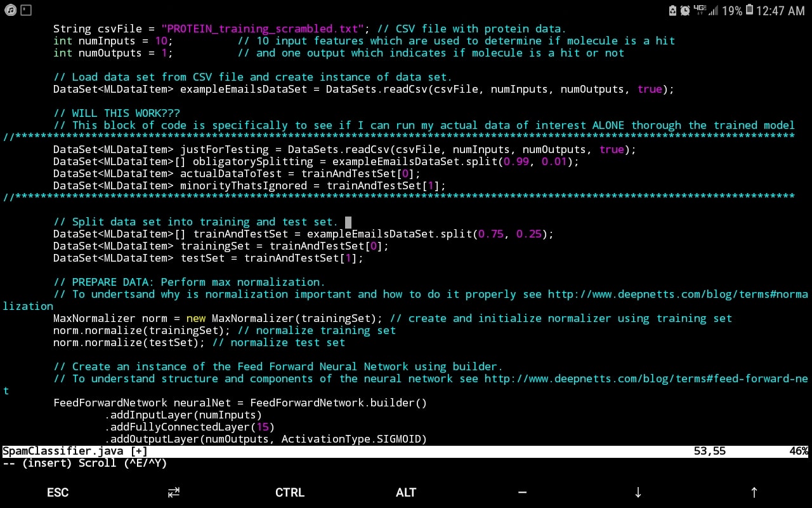The width and height of the screenshot is (812, 508).
Task: Click the deepnetts.com normalization URL
Action: click(678, 294)
